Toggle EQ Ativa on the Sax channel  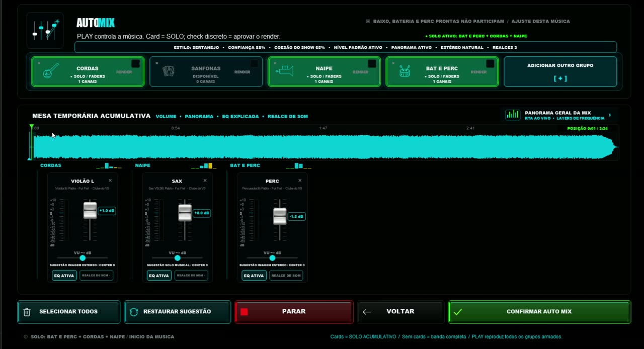tap(159, 276)
